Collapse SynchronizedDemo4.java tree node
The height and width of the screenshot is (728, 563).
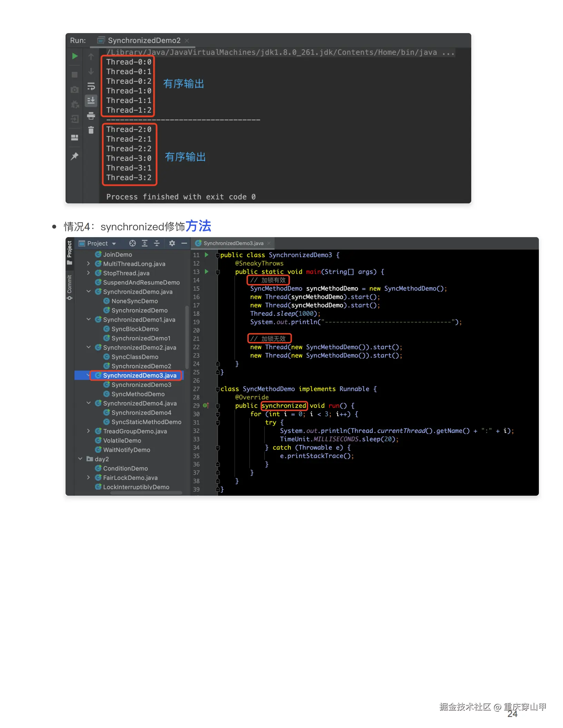tap(88, 403)
